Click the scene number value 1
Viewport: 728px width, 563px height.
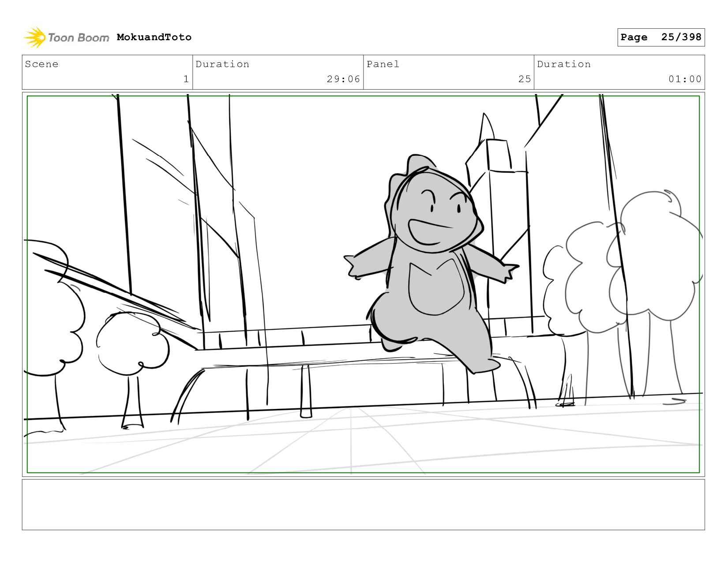(186, 79)
